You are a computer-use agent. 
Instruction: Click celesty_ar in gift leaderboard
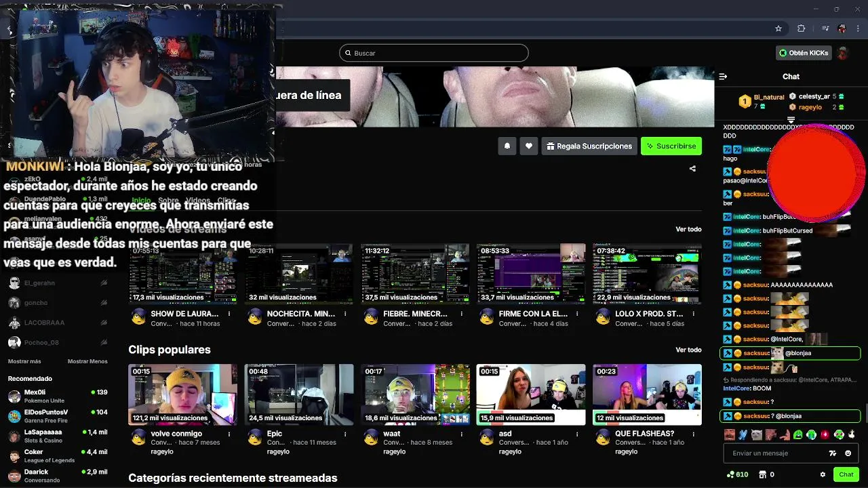814,97
